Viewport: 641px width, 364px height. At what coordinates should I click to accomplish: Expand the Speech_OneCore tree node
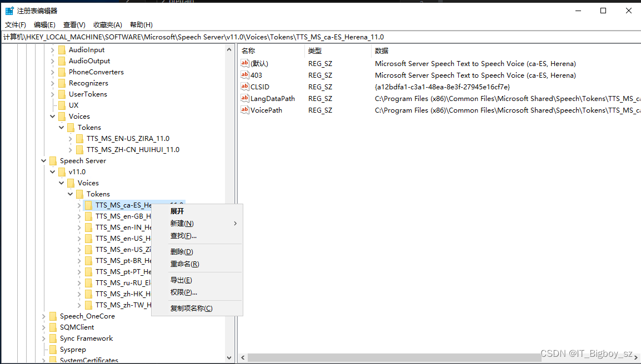point(43,316)
